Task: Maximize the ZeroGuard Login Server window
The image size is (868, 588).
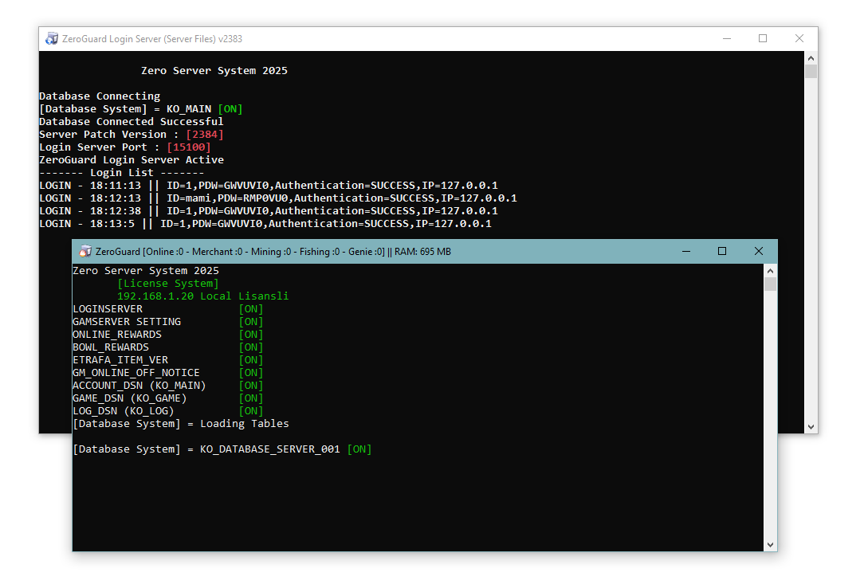Action: point(763,38)
